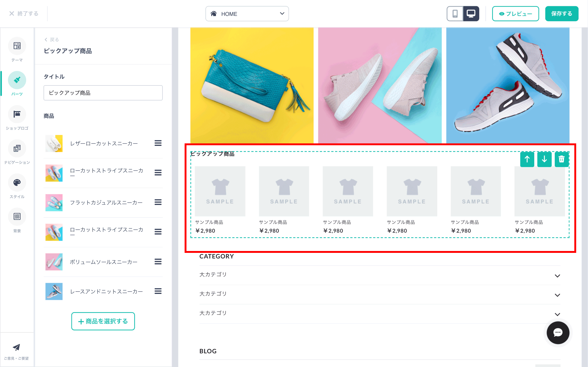Screen dimensions: 588x367
Task: Open the ショップロゴ sidebar icon
Action: coord(17,114)
